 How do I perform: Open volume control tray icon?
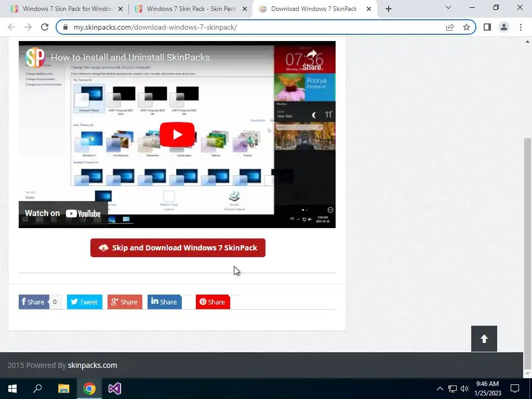464,389
